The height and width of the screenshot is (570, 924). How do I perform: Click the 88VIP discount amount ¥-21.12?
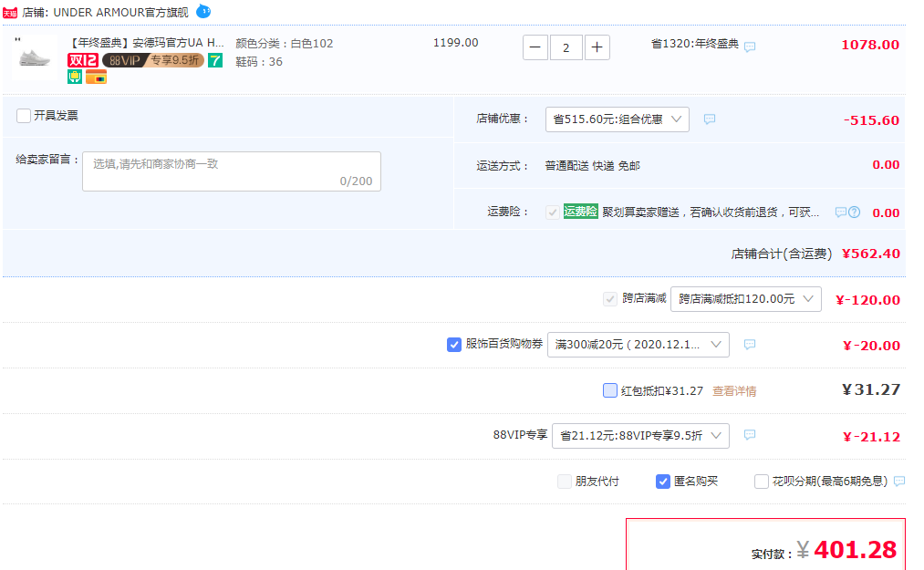click(x=872, y=437)
